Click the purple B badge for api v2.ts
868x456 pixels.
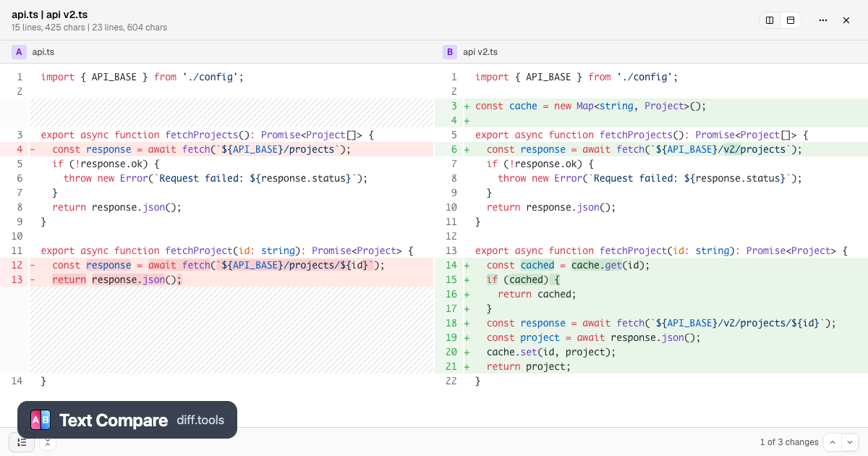coord(450,52)
